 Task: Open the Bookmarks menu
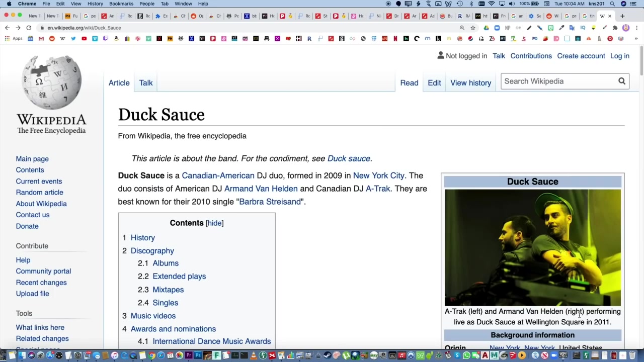[121, 4]
